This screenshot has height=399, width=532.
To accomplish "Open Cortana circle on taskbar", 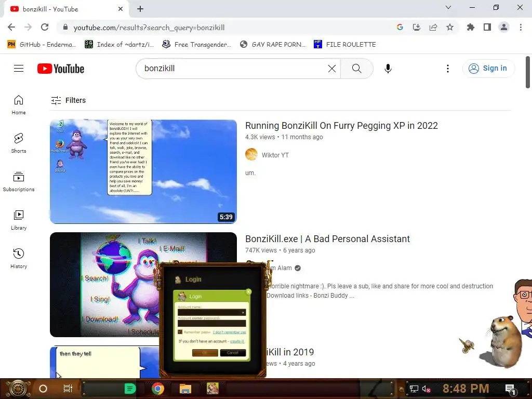I will click(x=43, y=389).
